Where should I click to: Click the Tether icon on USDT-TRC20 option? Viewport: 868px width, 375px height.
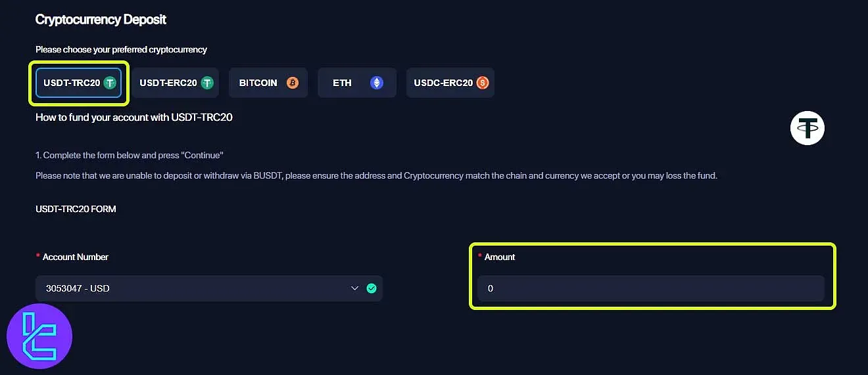coord(110,83)
